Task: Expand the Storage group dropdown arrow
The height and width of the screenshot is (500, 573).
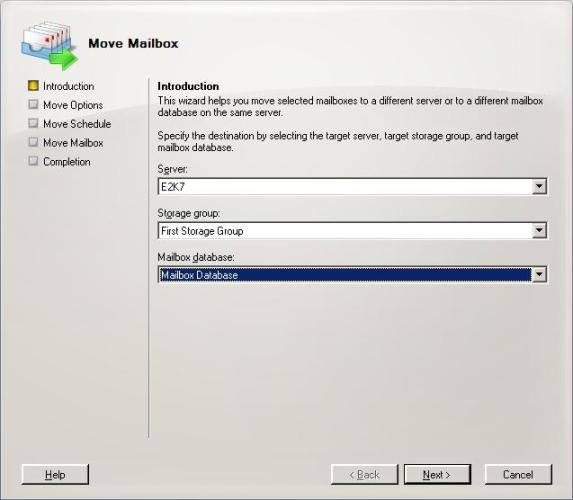Action: (539, 231)
